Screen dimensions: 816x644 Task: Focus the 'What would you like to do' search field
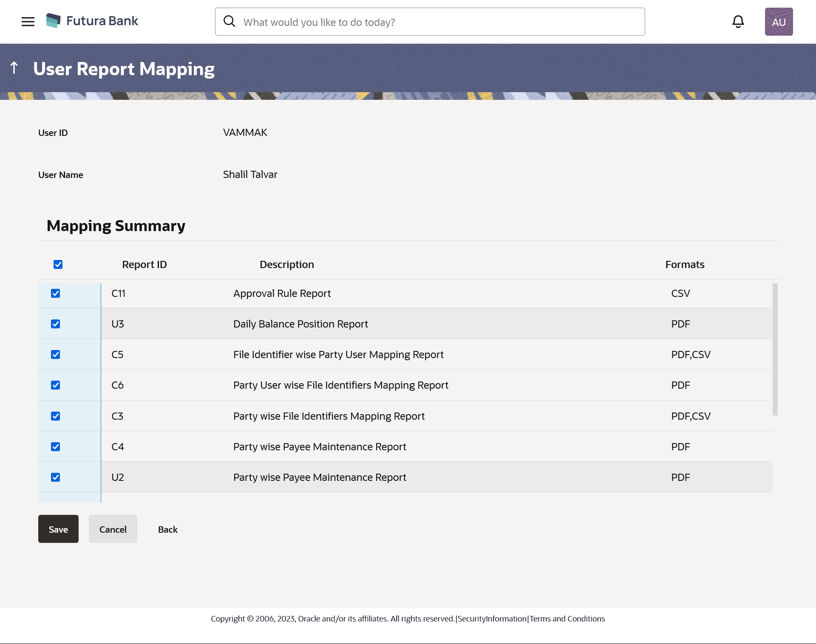click(x=438, y=22)
